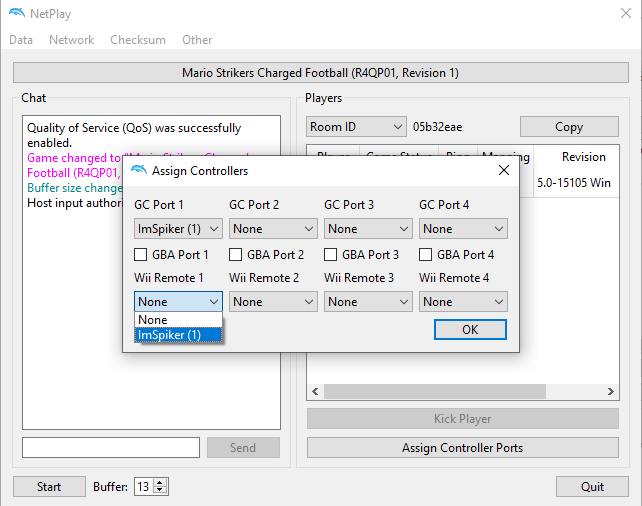Enable the GBA Port 2 checkbox
The image size is (642, 506).
pyautogui.click(x=235, y=255)
